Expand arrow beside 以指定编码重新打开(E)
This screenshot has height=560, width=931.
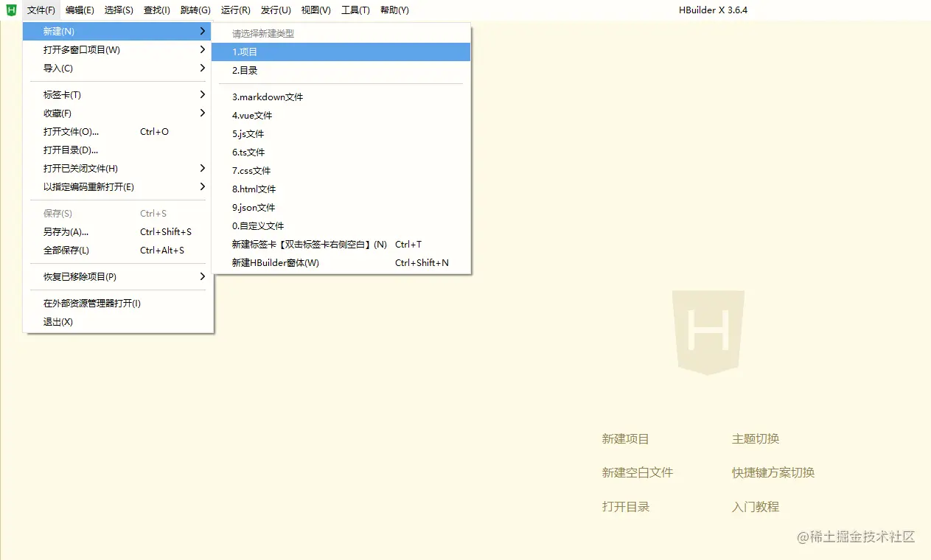(203, 187)
